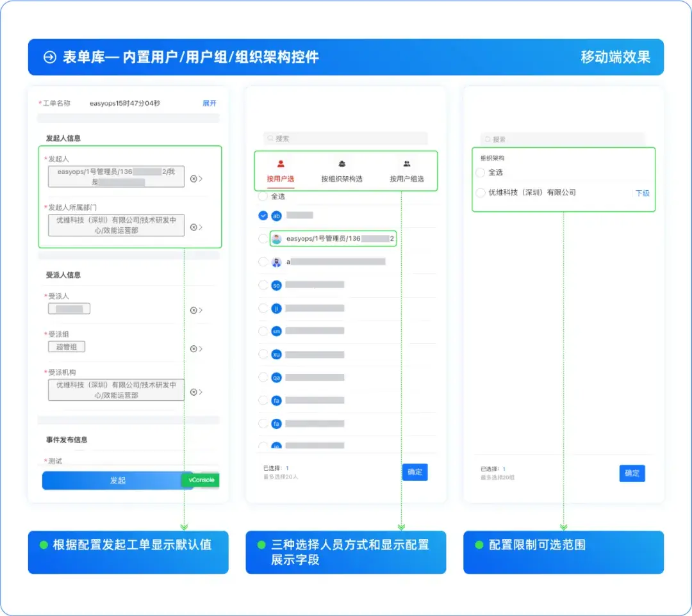Click the easyops 1号管理员 avatar picture
The width and height of the screenshot is (692, 616).
277,238
